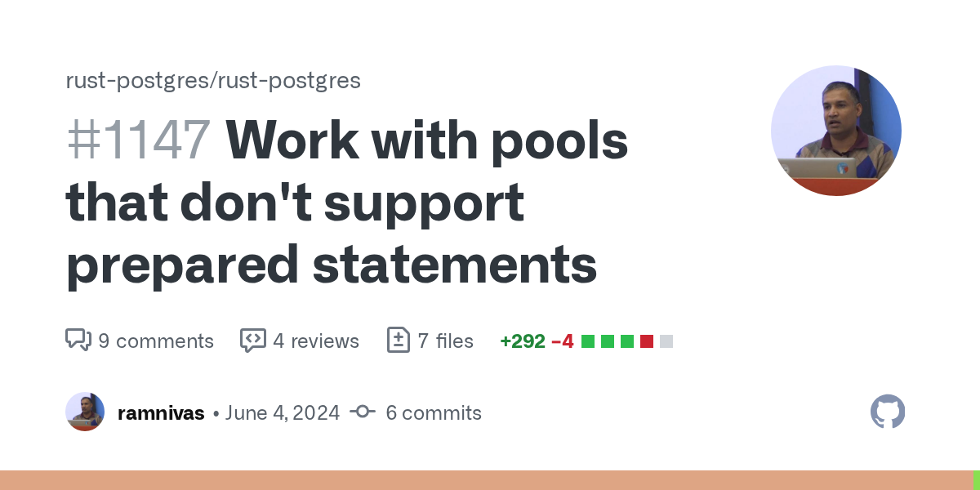Click the −4 deletions count
Image resolution: width=980 pixels, height=490 pixels.
(562, 341)
